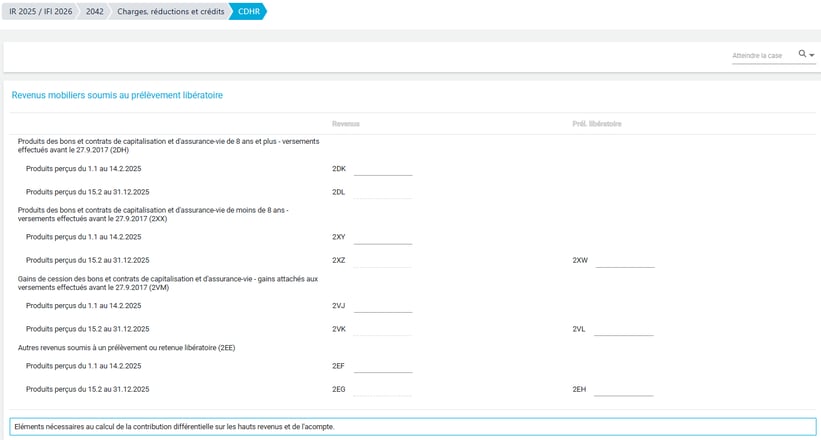Navigate to Charges, réductions et crédits breadcrumb
This screenshot has width=821, height=440.
pos(170,12)
